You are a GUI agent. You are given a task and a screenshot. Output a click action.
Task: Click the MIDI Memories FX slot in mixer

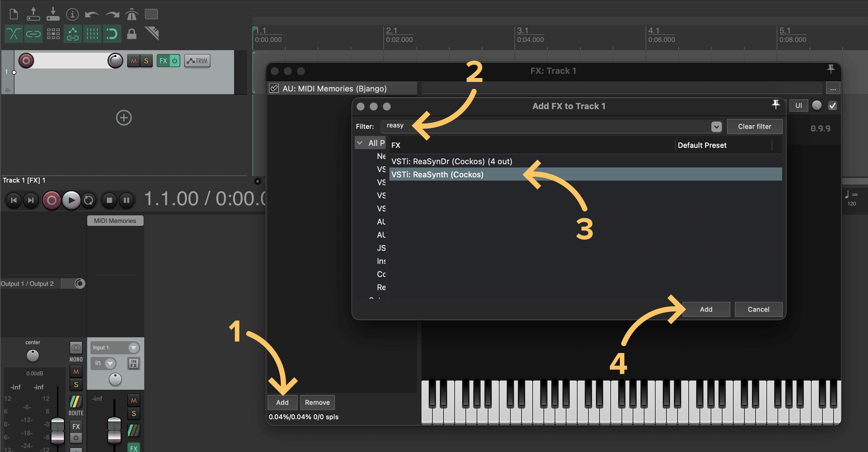(x=115, y=221)
